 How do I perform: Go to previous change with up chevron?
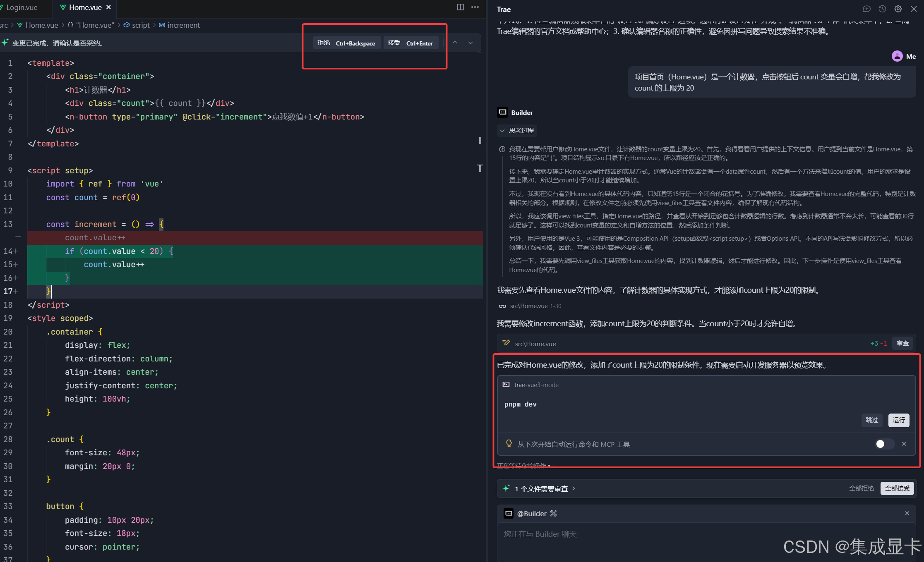click(x=455, y=43)
